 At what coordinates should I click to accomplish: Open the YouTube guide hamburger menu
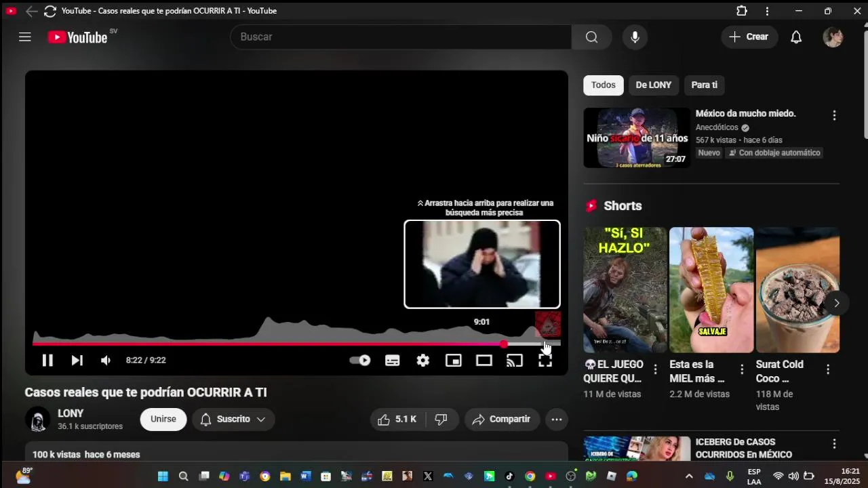click(x=25, y=37)
